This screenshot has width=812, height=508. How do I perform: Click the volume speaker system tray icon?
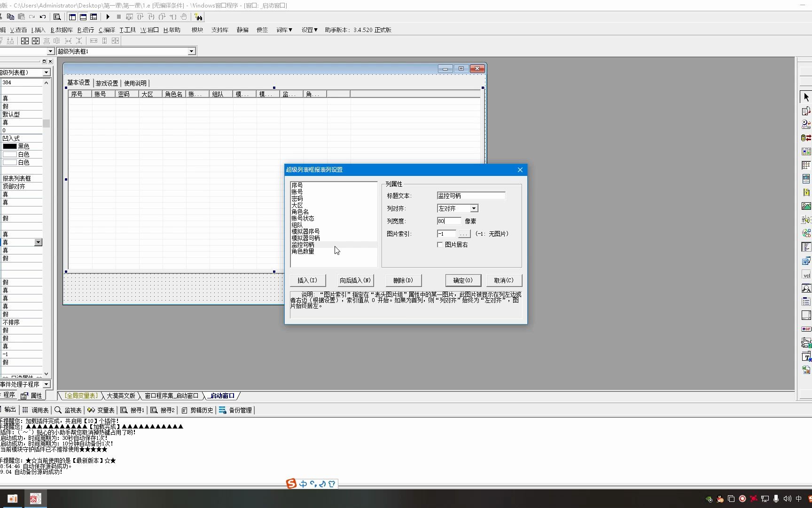[787, 499]
